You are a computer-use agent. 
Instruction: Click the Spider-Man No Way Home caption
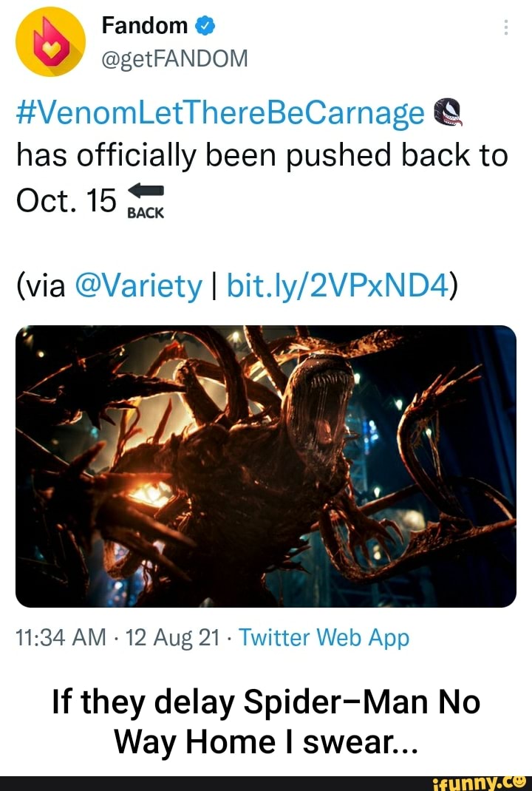(x=266, y=720)
